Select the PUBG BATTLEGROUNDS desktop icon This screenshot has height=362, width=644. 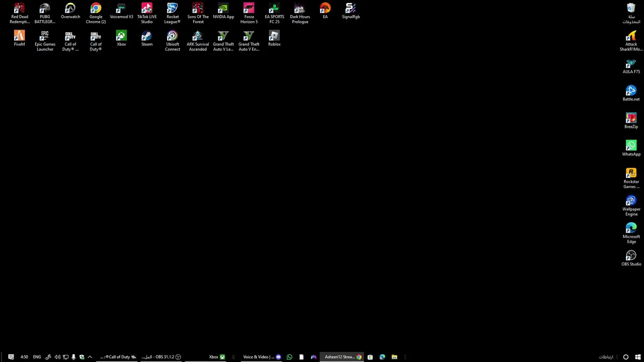[x=45, y=14]
